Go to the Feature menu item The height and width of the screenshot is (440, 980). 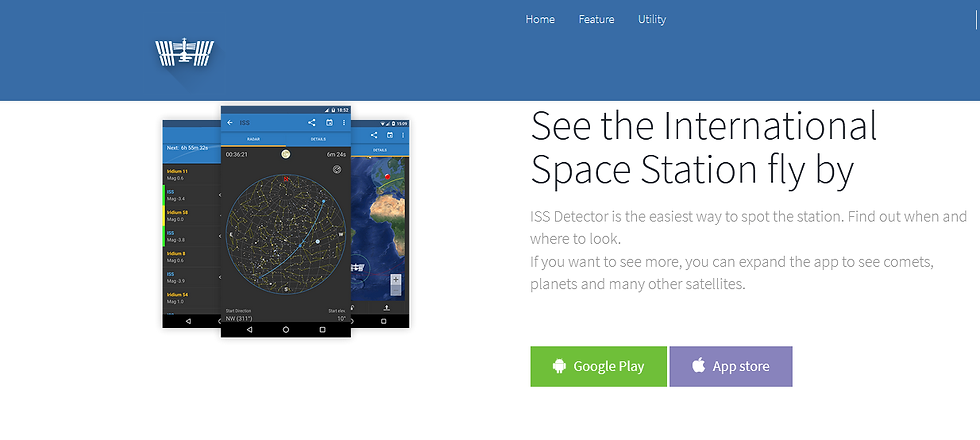click(596, 19)
